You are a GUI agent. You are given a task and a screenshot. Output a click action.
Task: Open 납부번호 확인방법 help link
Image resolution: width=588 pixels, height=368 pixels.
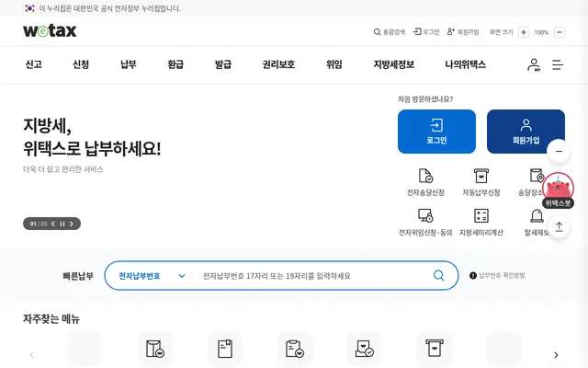click(x=497, y=276)
